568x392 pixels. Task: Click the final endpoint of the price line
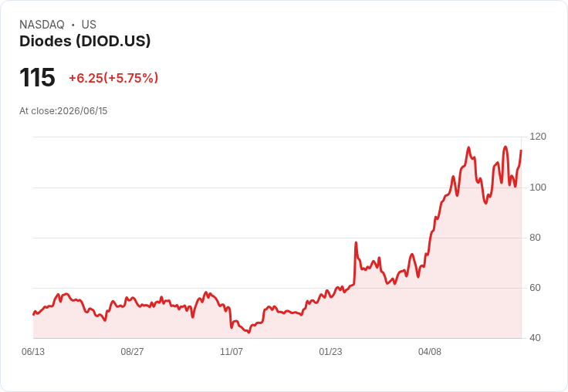pos(521,150)
